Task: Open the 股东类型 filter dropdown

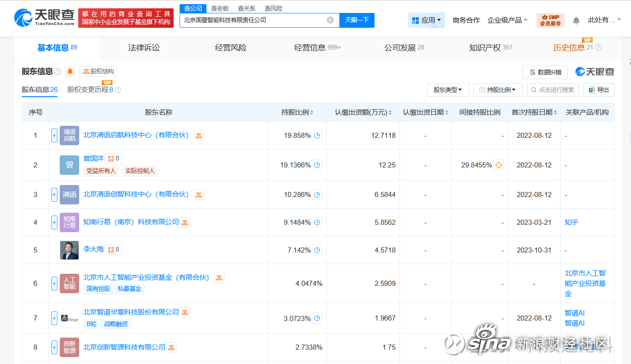Action: pyautogui.click(x=448, y=90)
